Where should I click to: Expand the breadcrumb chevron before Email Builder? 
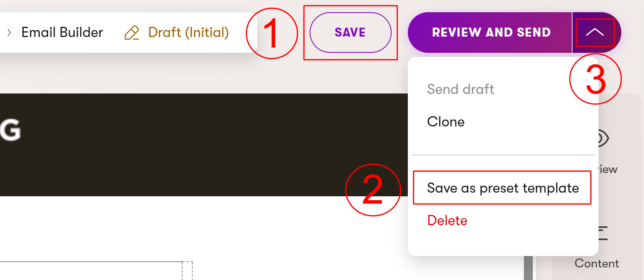tap(9, 32)
